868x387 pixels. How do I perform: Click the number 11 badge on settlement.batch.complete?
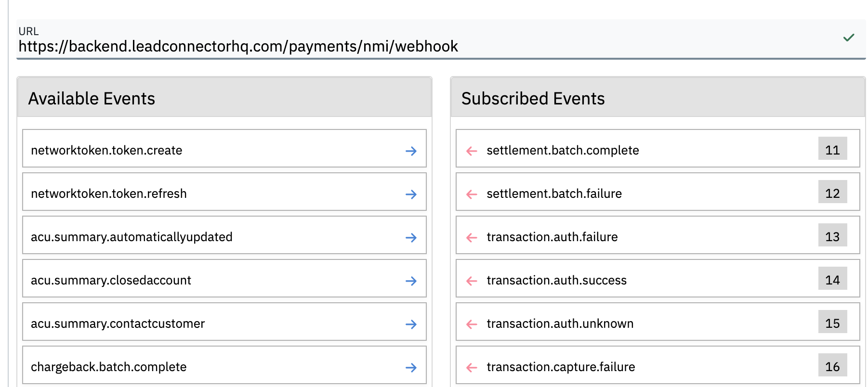pos(832,150)
